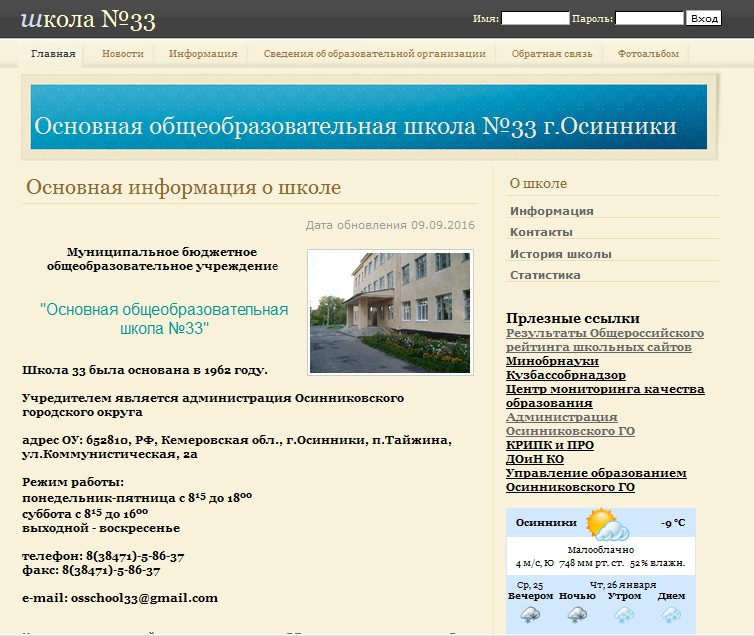Open the Кузбассобрнадзор link
This screenshot has width=754, height=636.
566,375
